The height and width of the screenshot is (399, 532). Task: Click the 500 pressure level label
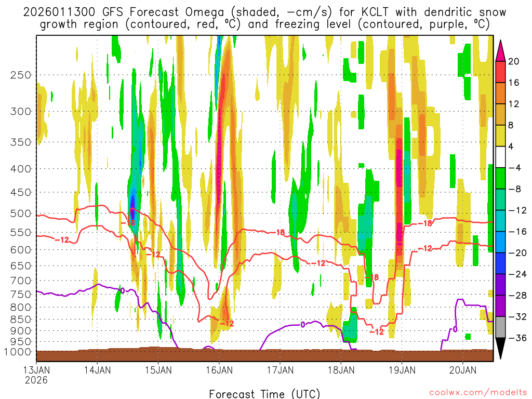[x=21, y=214]
